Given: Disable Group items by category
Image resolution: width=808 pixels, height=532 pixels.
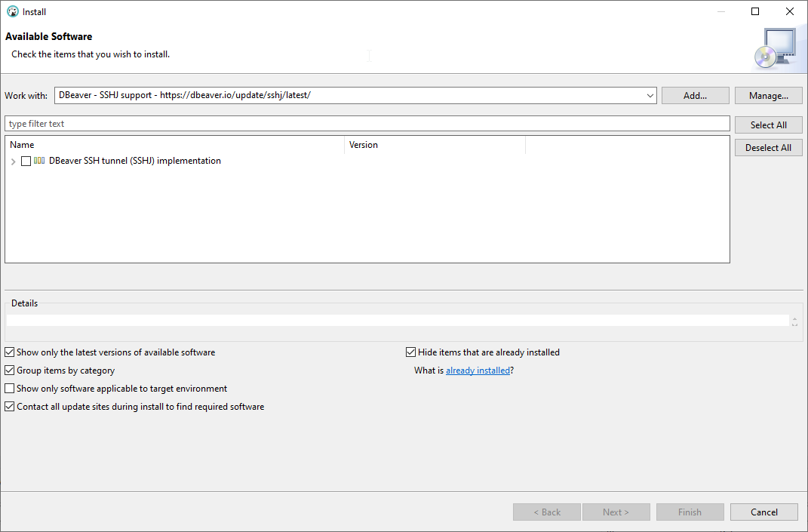Looking at the screenshot, I should 8,370.
